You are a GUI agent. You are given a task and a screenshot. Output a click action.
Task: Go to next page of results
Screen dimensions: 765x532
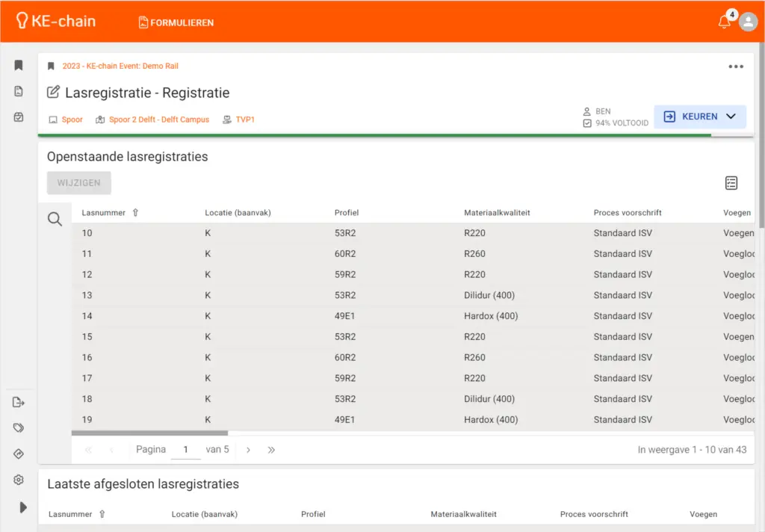(x=248, y=450)
